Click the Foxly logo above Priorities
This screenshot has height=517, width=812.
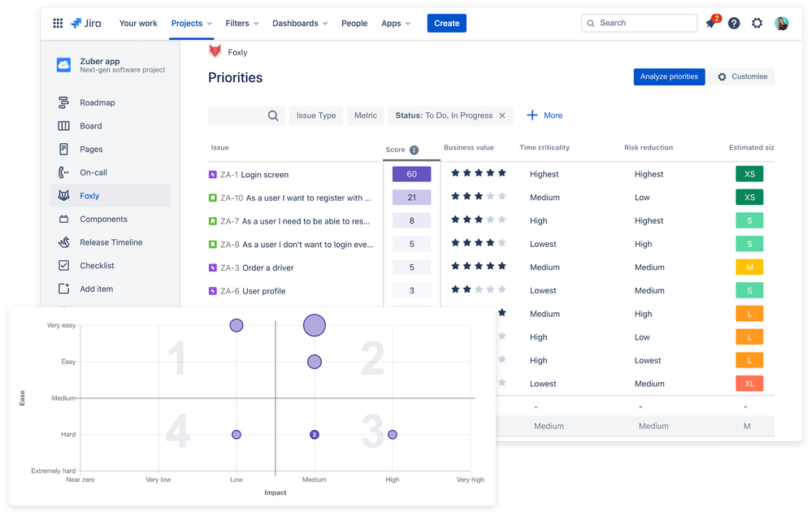click(215, 51)
